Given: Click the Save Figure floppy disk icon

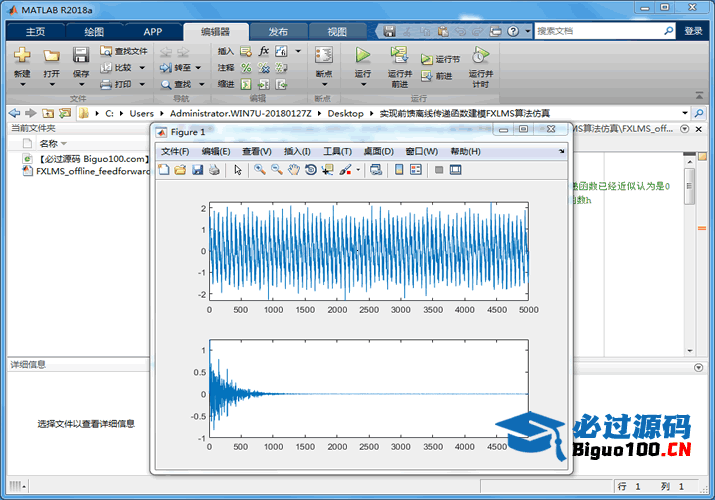Looking at the screenshot, I should click(x=197, y=170).
